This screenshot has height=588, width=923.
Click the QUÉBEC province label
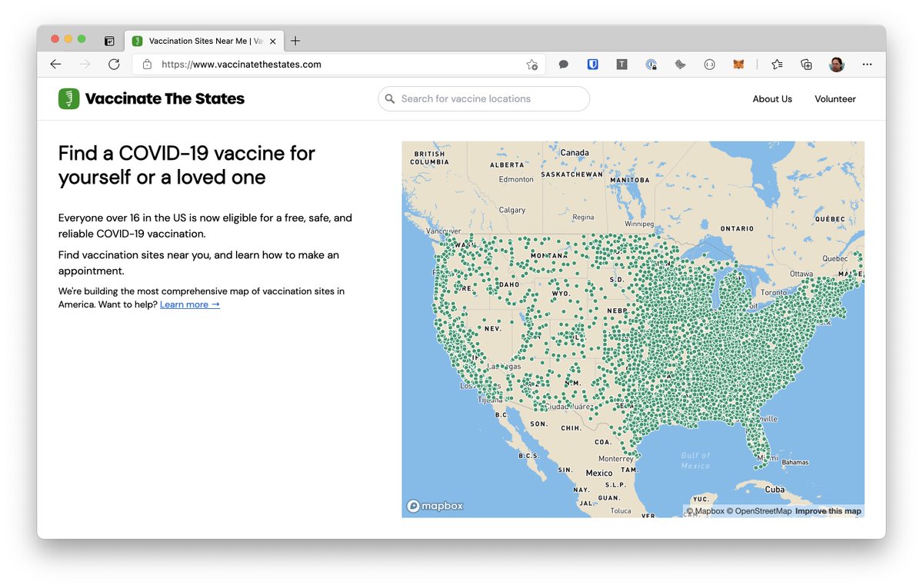pos(830,219)
